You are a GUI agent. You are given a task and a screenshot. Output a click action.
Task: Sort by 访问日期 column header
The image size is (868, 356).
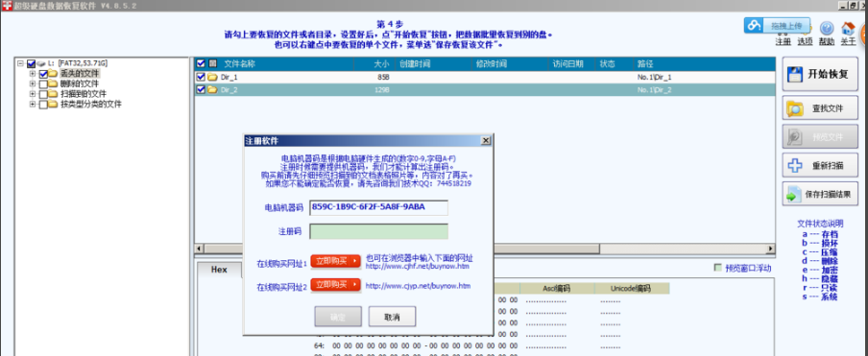tap(567, 63)
